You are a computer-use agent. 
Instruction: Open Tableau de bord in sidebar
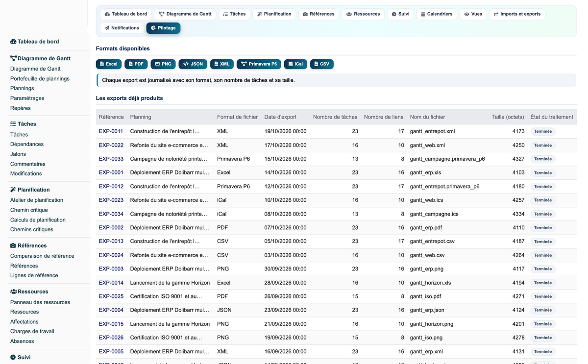pos(35,42)
